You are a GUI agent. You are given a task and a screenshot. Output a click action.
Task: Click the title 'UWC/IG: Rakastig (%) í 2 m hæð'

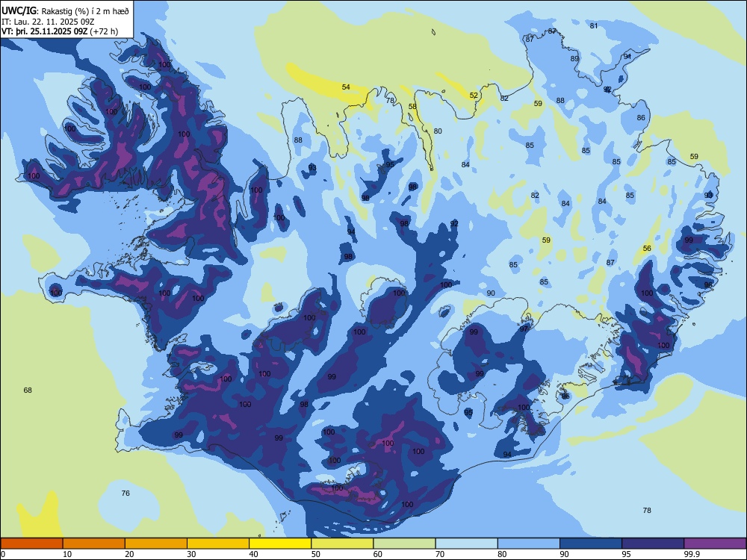point(65,11)
